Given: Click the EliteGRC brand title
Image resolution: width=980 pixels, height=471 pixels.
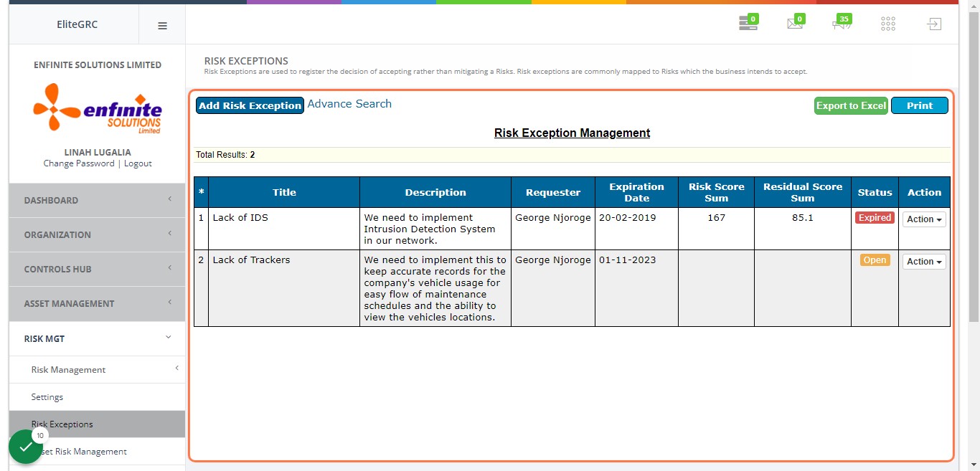Looking at the screenshot, I should [77, 24].
